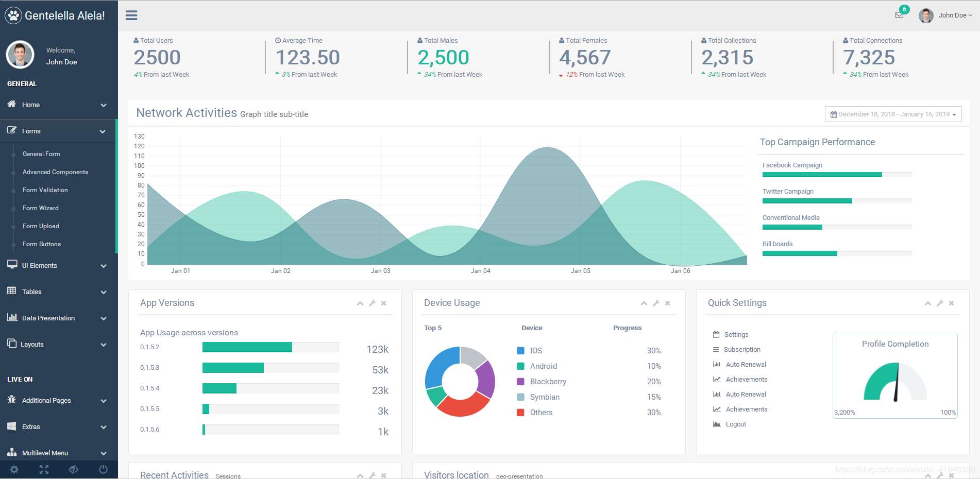This screenshot has height=479, width=980.
Task: Select the Form Validation submenu item
Action: tap(45, 190)
